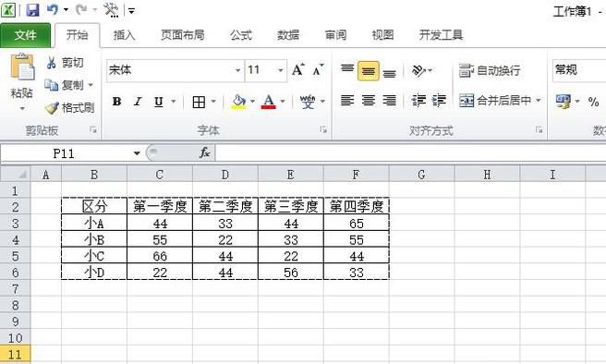Switch to the 公式 (Formulas) tab
Image resolution: width=606 pixels, height=364 pixels.
(x=241, y=35)
